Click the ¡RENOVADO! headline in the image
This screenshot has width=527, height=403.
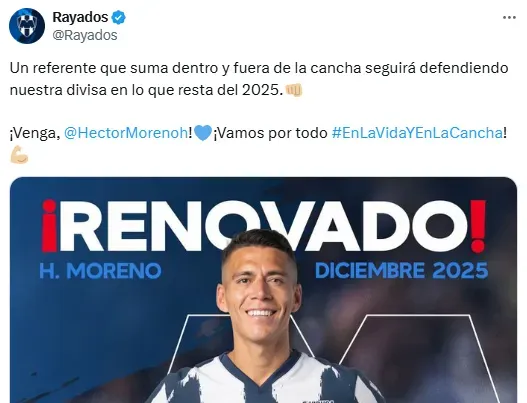click(x=264, y=226)
